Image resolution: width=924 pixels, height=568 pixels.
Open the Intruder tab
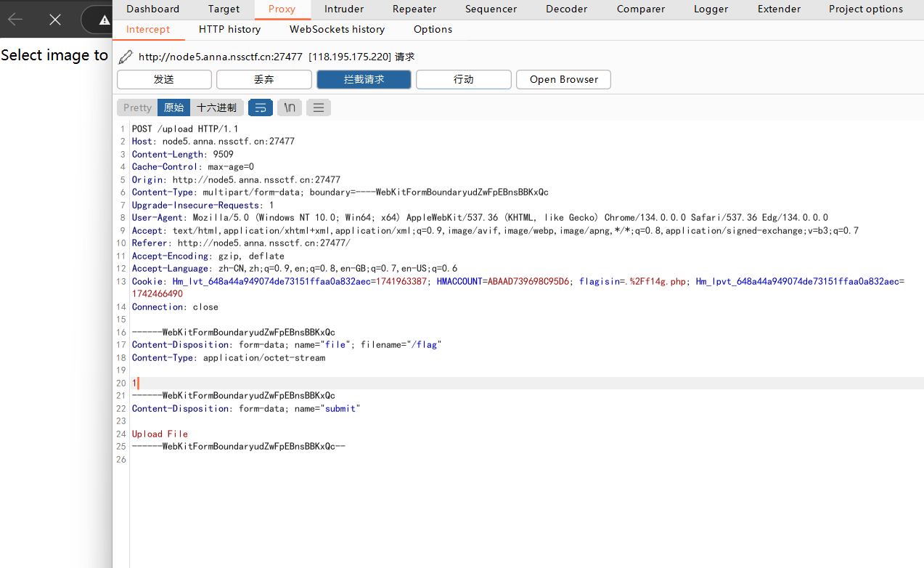[x=344, y=9]
